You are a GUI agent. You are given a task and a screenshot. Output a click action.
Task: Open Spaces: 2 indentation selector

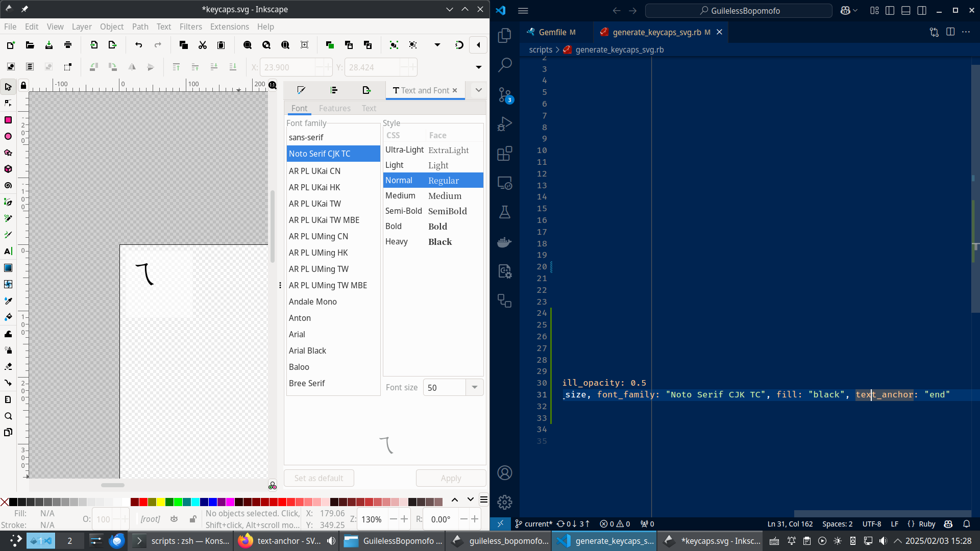837,524
